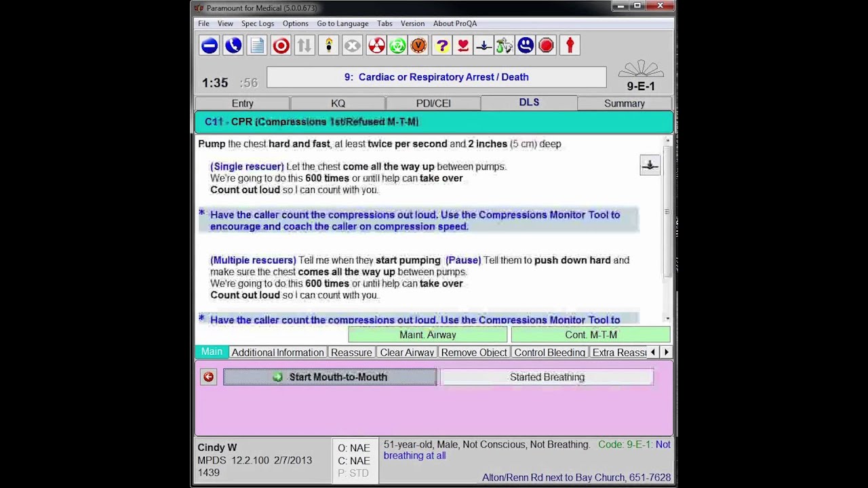This screenshot has height=488, width=868.
Task: Click the Start Mouth-to-Mouth button
Action: 330,377
